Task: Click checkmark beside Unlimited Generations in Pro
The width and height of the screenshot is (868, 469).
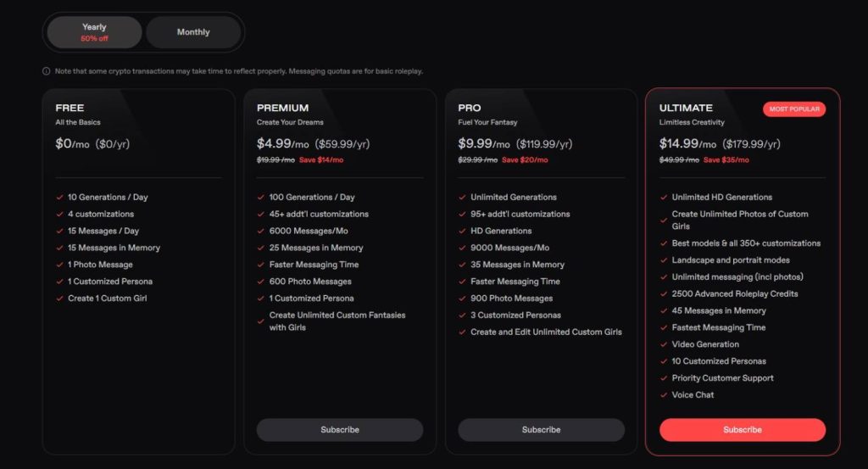Action: (462, 197)
